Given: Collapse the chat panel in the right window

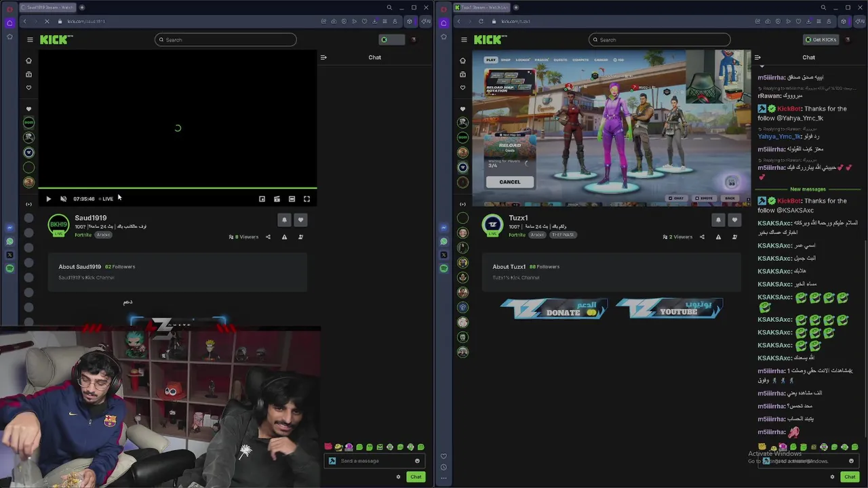Looking at the screenshot, I should (x=757, y=57).
